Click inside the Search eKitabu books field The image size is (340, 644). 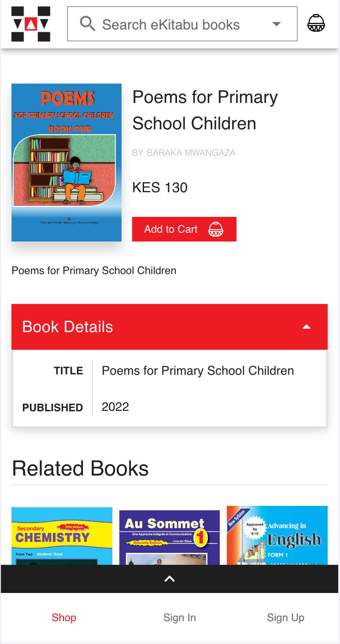176,25
